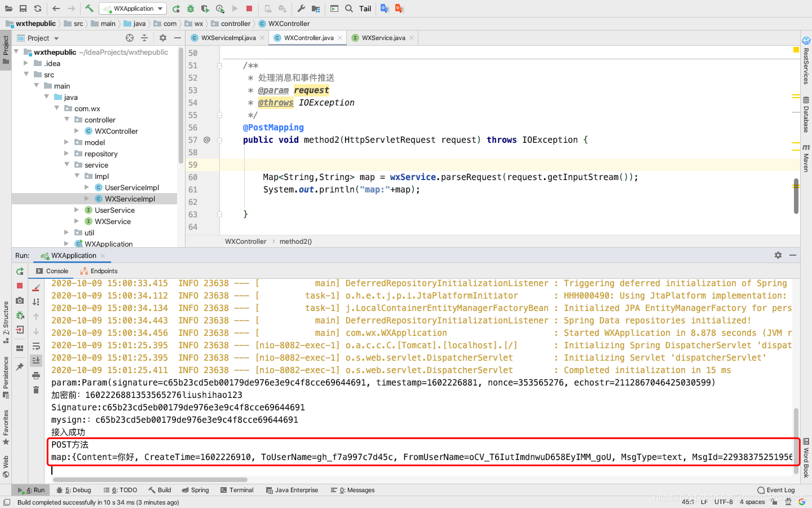Open the Maven side panel
This screenshot has width=812, height=508.
(x=806, y=158)
